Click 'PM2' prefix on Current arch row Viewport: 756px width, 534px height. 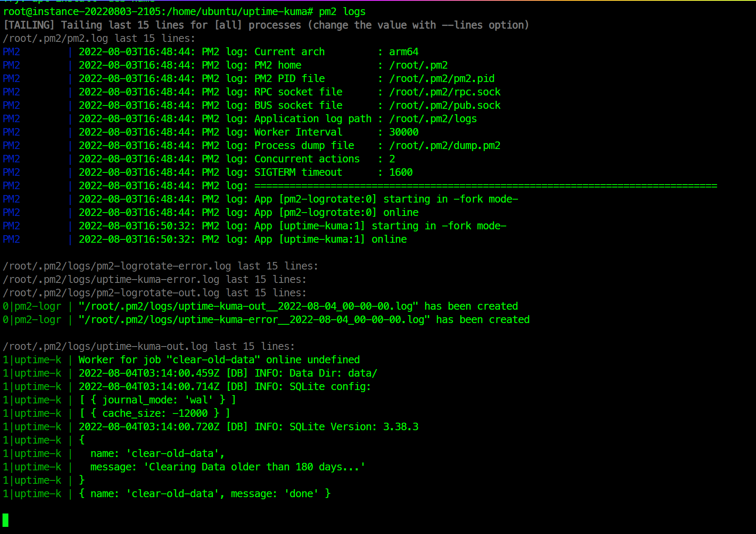[x=11, y=52]
